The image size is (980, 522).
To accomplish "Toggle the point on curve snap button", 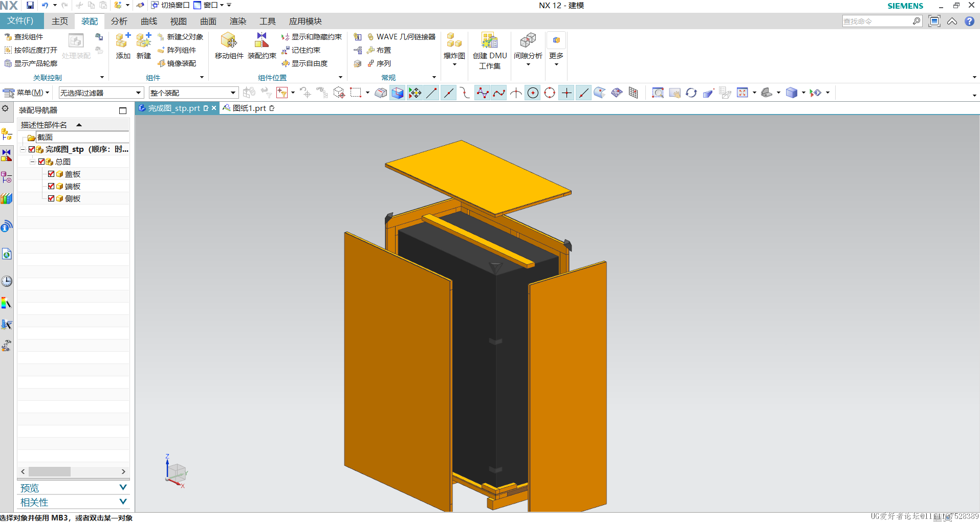I will [x=583, y=93].
